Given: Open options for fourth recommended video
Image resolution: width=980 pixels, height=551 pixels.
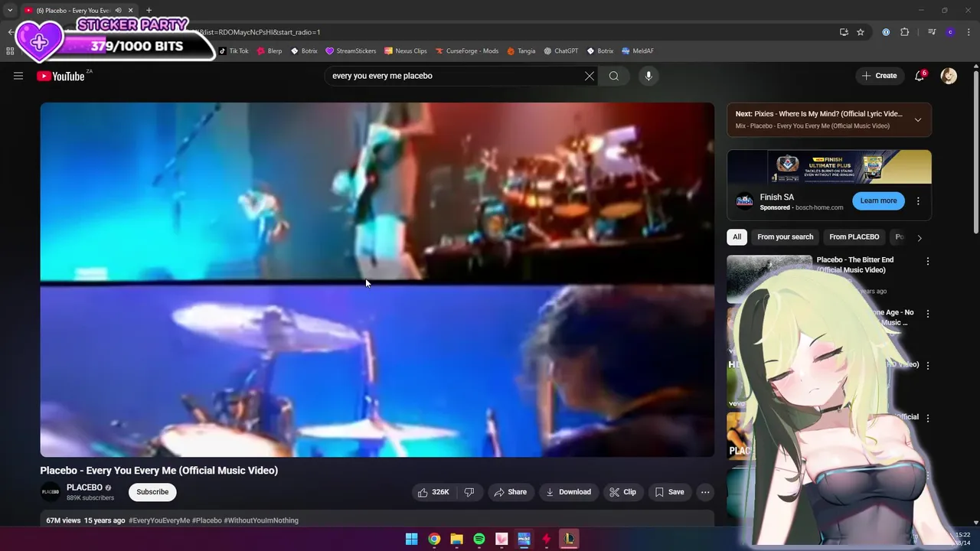Looking at the screenshot, I should click(x=928, y=418).
